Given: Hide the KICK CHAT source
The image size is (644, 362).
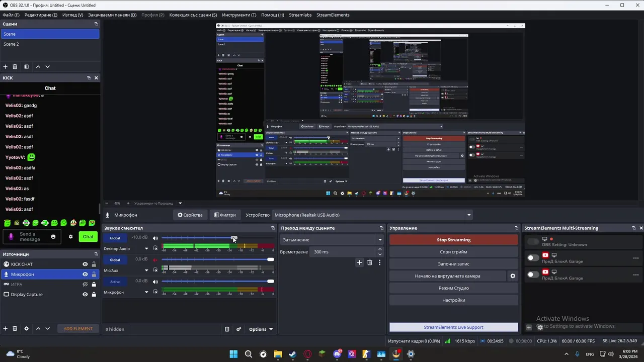Looking at the screenshot, I should click(x=85, y=264).
